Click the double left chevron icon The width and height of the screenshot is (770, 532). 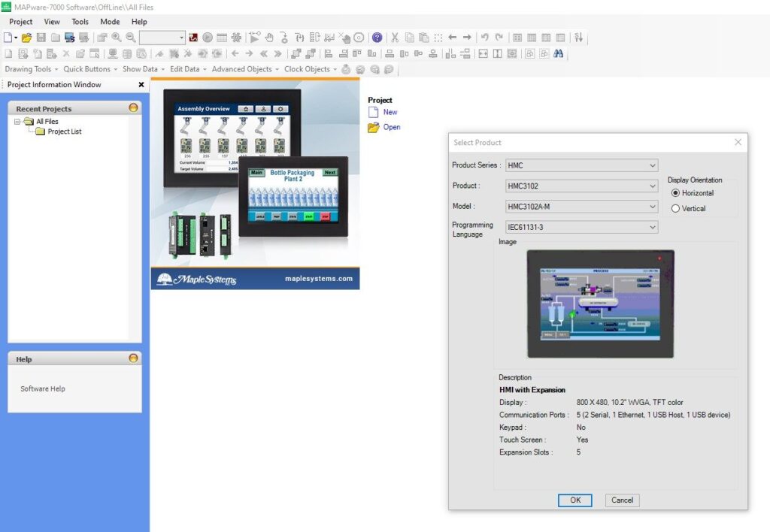[x=264, y=54]
